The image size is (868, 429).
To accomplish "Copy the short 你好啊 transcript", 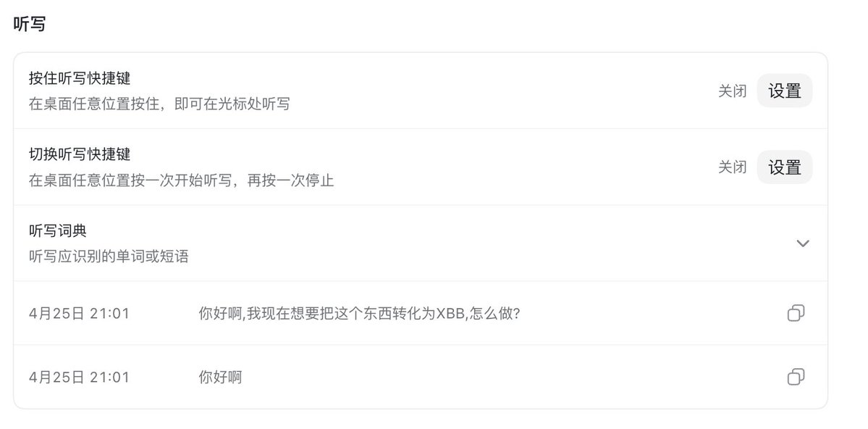I will click(796, 377).
